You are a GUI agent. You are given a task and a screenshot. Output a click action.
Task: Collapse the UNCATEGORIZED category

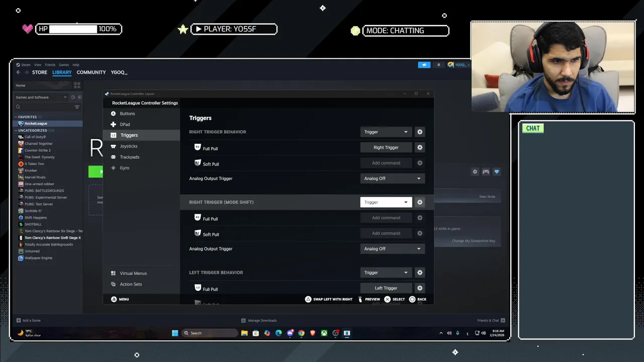coord(33,130)
